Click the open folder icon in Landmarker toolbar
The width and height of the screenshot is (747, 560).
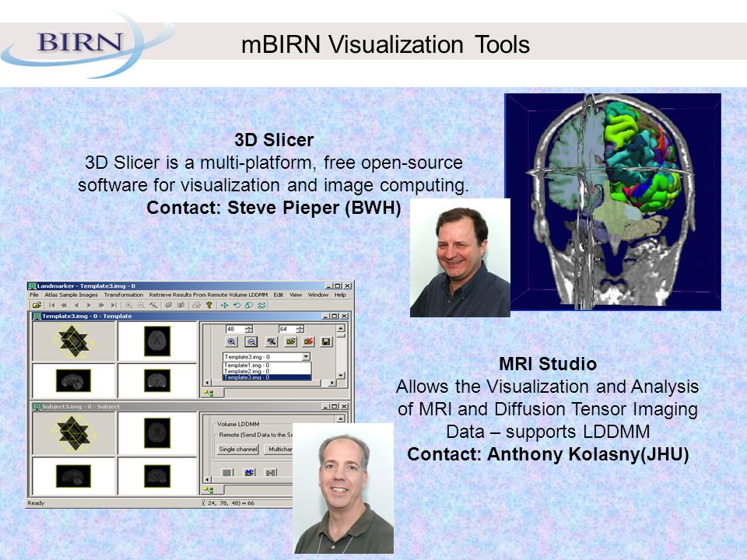coord(37,305)
